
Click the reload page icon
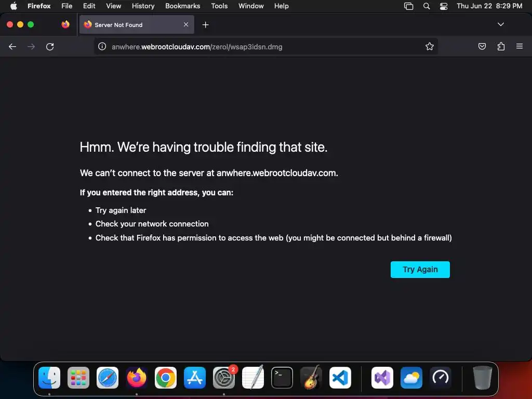[50, 46]
